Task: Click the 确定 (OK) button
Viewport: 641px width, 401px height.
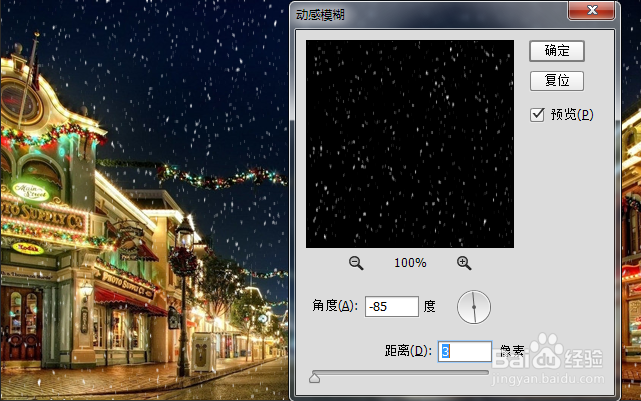Action: click(x=557, y=51)
